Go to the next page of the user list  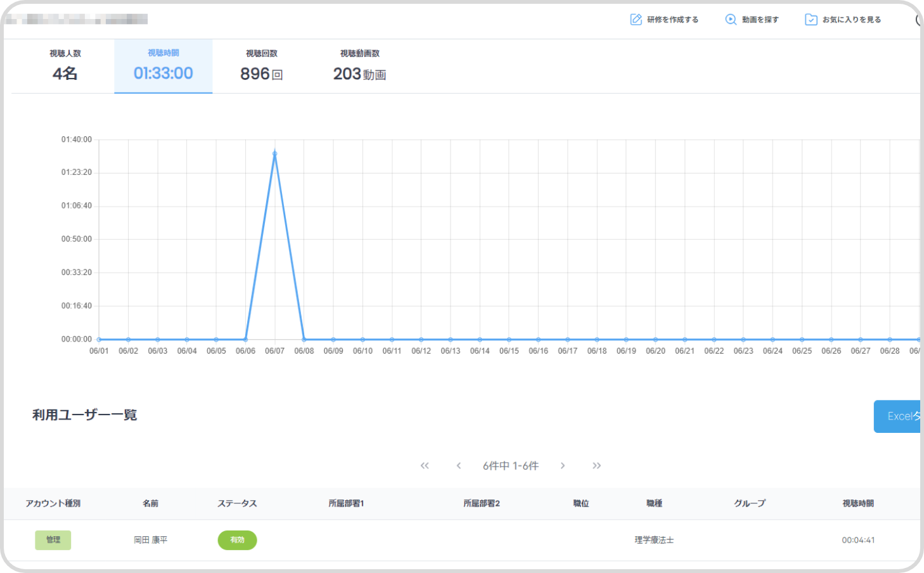[563, 466]
